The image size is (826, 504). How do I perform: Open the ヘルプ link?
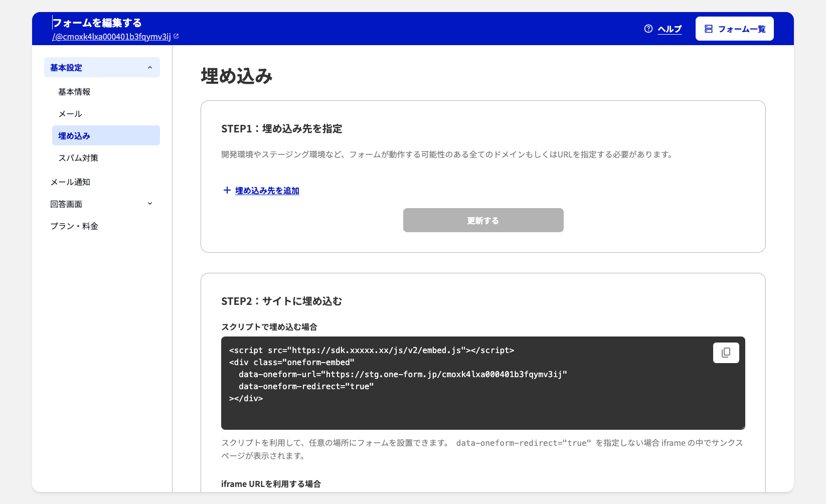tap(670, 29)
